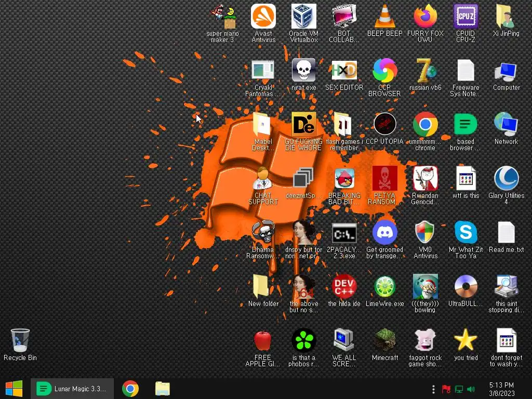The image size is (532, 399).
Task: Open Chrome from the taskbar
Action: (x=130, y=389)
